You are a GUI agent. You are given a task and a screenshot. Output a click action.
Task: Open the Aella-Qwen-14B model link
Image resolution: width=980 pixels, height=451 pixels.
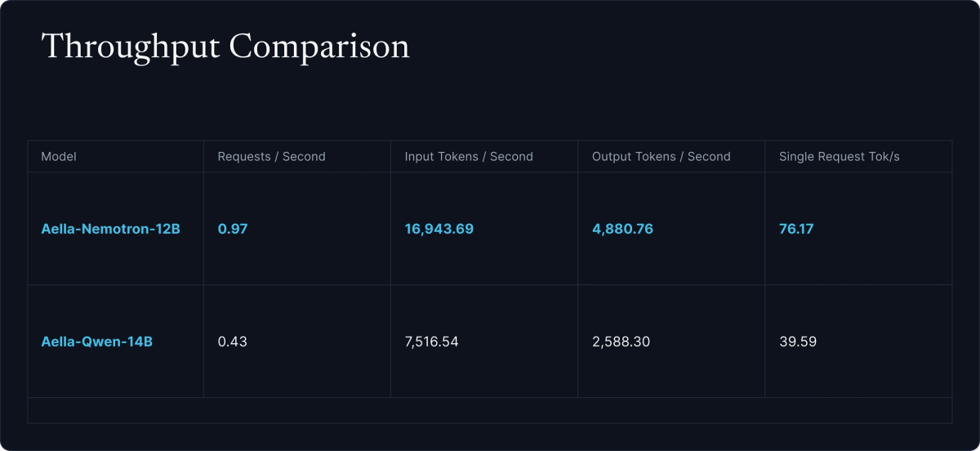click(x=96, y=342)
